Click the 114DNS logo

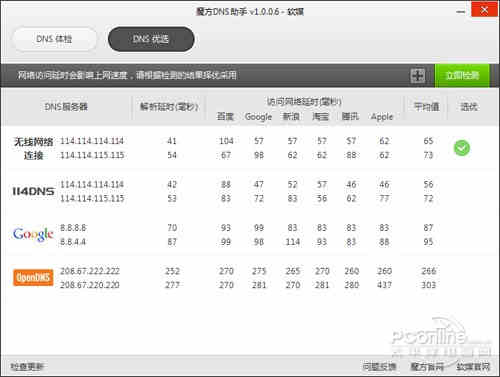33,191
